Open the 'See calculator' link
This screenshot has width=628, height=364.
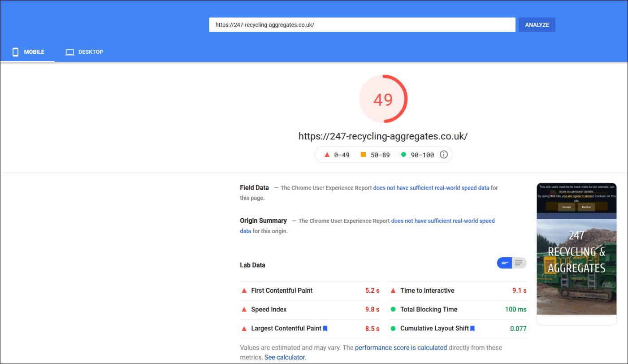[x=285, y=357]
